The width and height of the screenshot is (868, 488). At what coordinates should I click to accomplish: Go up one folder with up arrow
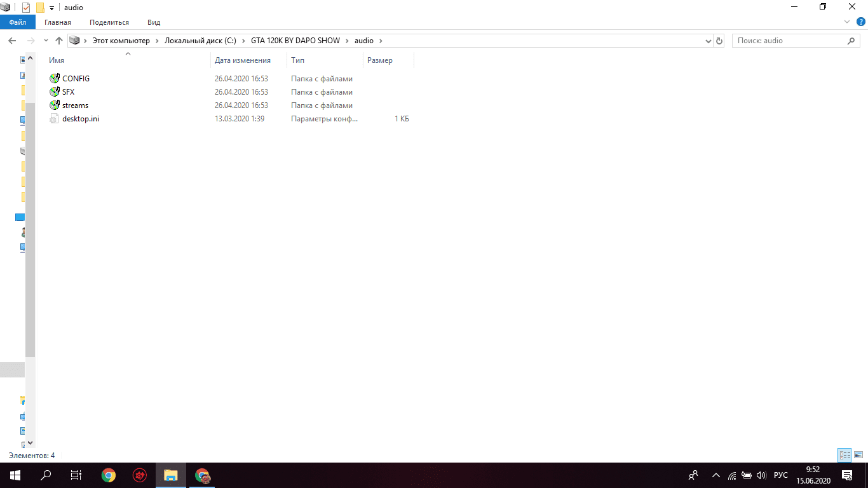(59, 41)
